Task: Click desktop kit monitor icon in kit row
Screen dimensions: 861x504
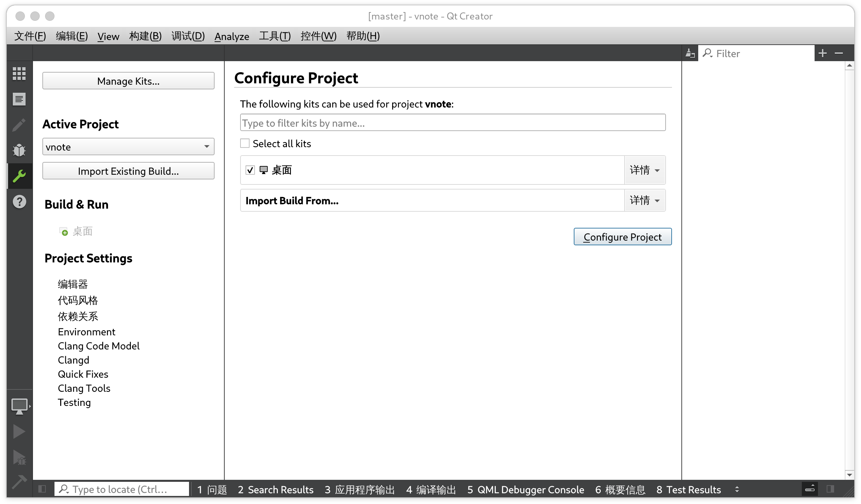Action: point(263,170)
